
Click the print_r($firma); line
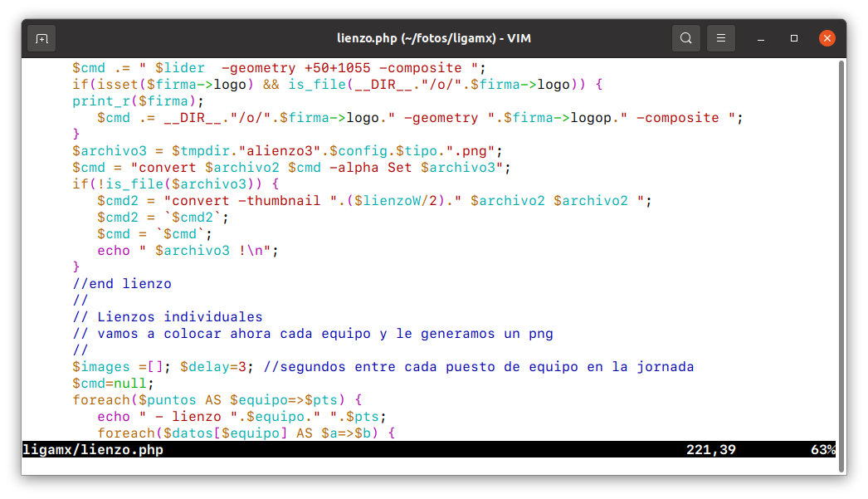pyautogui.click(x=138, y=101)
